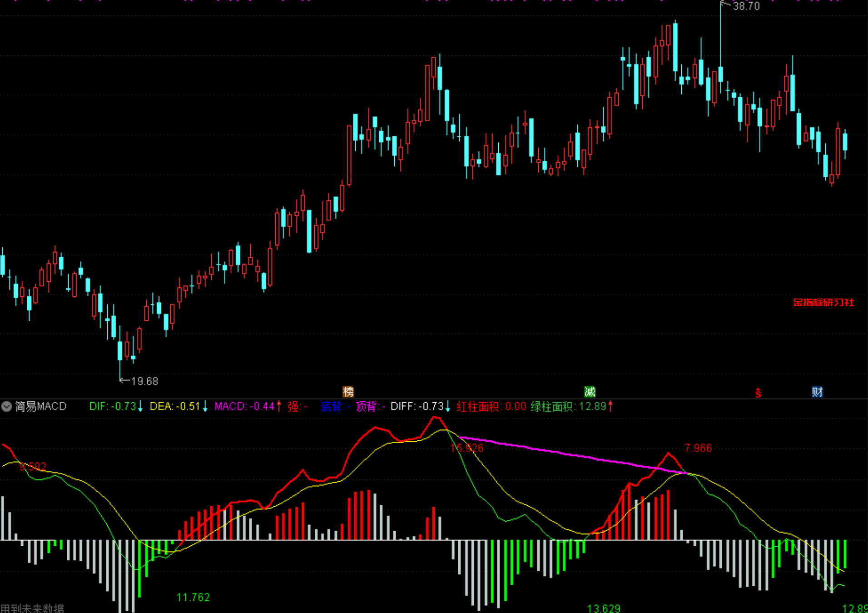The image size is (868, 613).
Task: Click the 15.926 red area value
Action: click(x=467, y=448)
